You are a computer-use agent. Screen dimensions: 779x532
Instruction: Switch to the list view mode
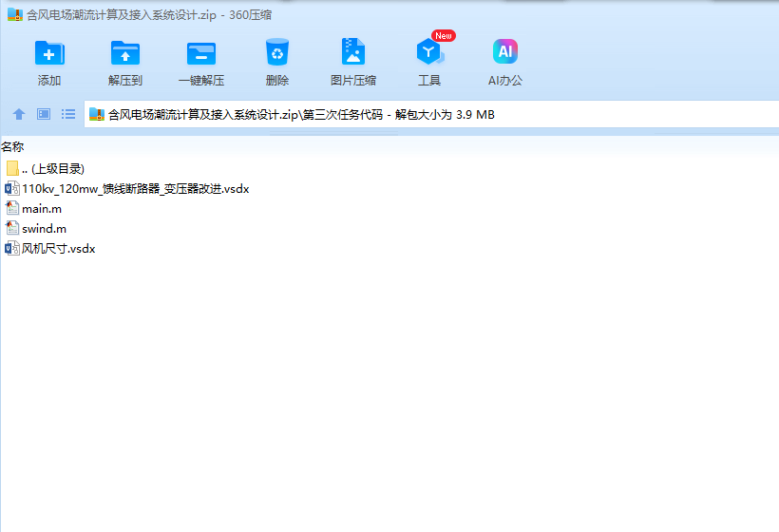pos(68,114)
